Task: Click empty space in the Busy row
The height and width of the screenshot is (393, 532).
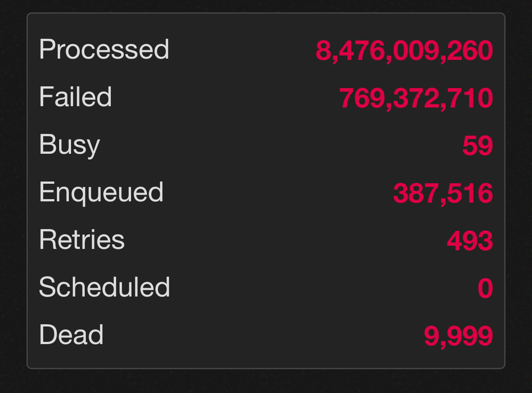Action: point(281,145)
